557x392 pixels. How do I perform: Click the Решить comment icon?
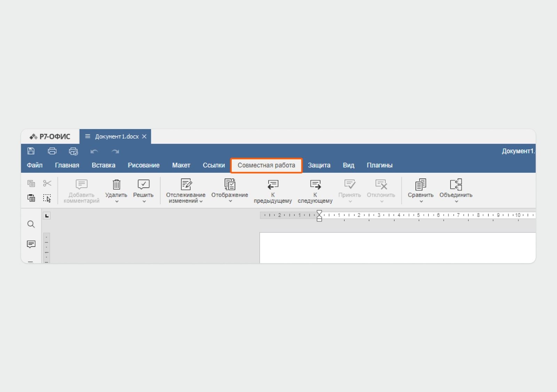(143, 184)
